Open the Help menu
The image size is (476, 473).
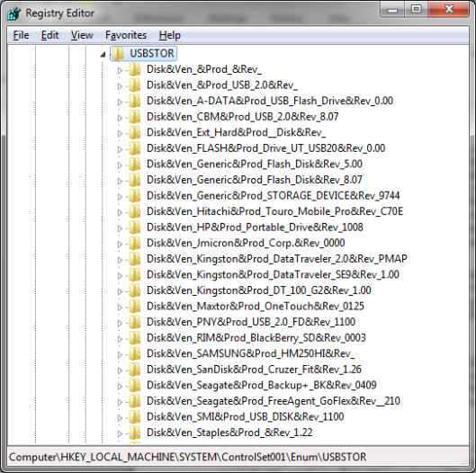[170, 35]
